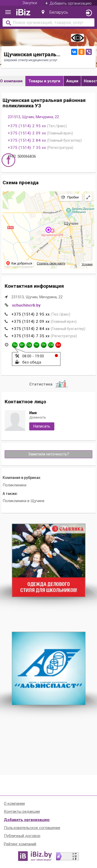Select the Пн weekday schedule circle
97x868 pixels.
(14, 345)
